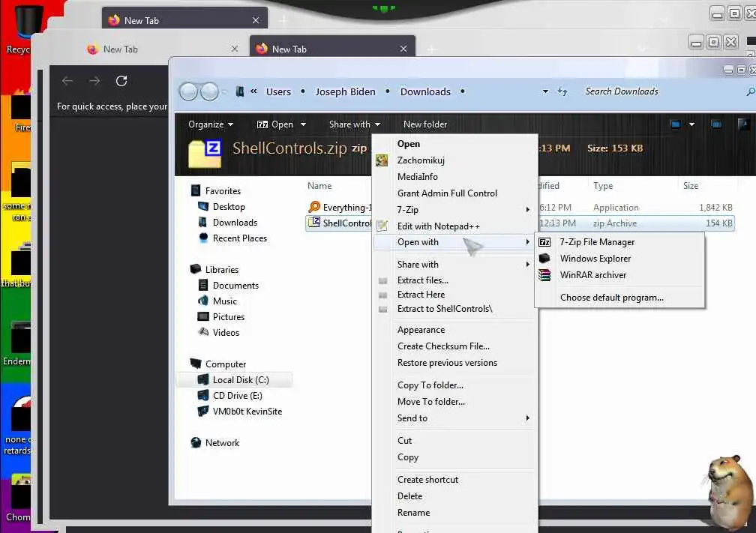Open with 7-Zip File Manager
The image size is (756, 533).
(x=597, y=242)
